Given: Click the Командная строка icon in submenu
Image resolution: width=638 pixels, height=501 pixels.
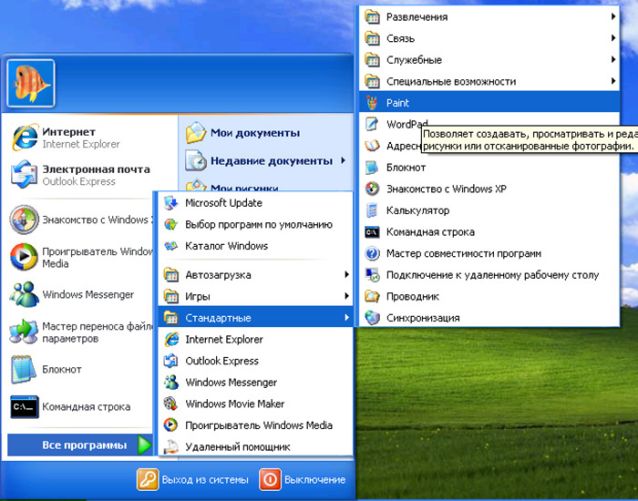Looking at the screenshot, I should pos(371,232).
